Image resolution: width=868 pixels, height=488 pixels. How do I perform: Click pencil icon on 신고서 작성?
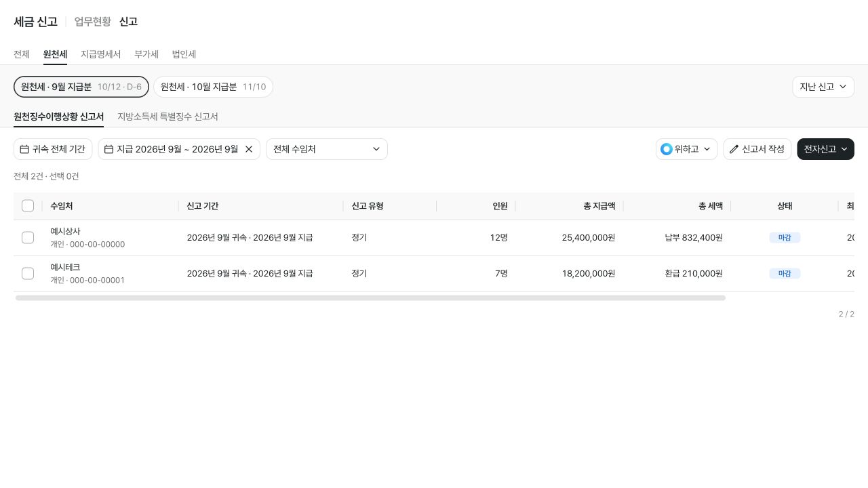734,149
